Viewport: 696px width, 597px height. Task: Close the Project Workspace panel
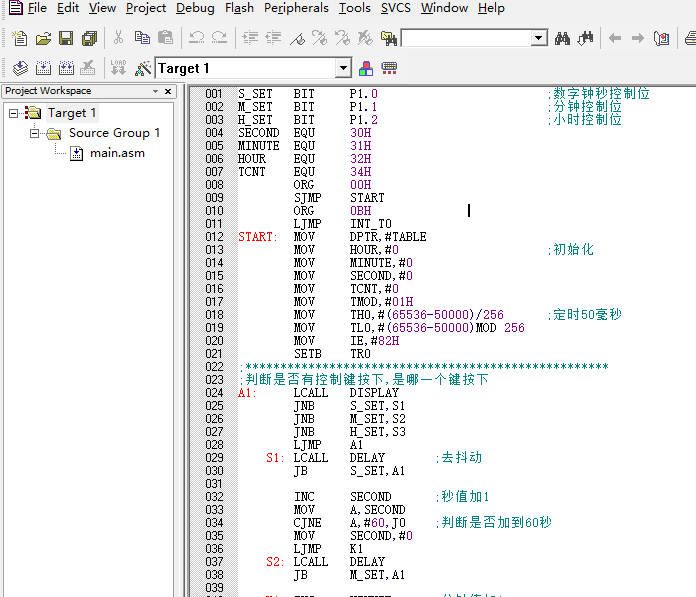168,91
